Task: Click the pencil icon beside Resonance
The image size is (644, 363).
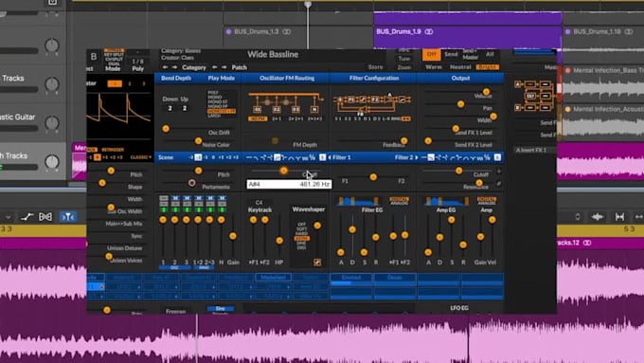Action: pyautogui.click(x=498, y=183)
